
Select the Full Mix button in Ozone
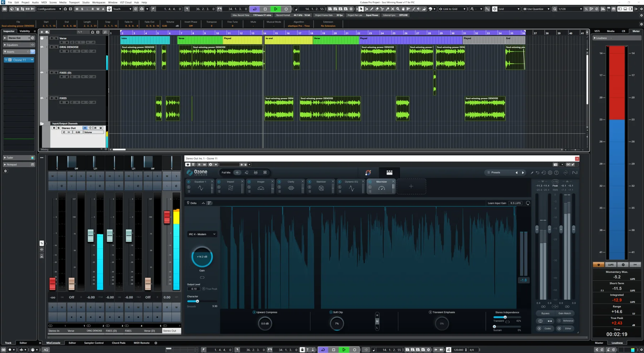click(237, 173)
